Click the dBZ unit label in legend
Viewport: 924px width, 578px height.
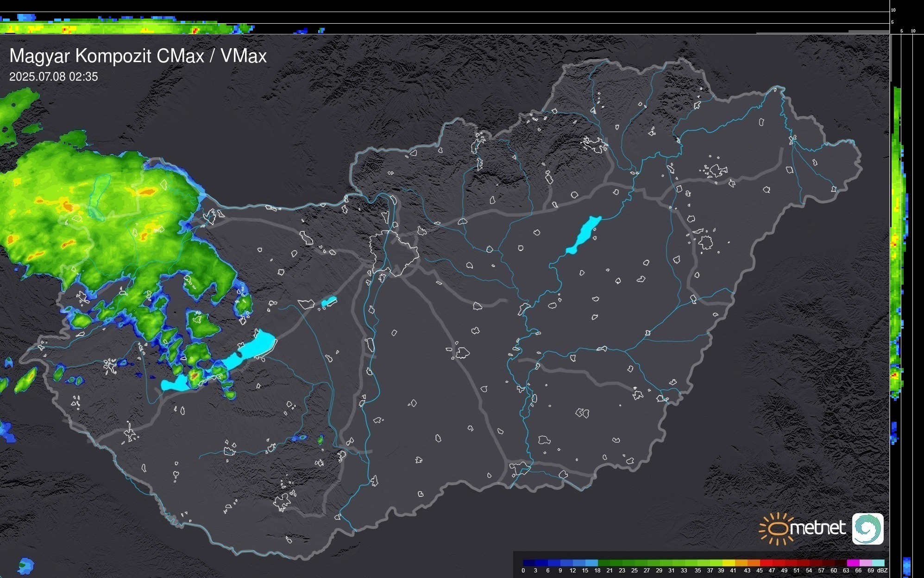(883, 571)
